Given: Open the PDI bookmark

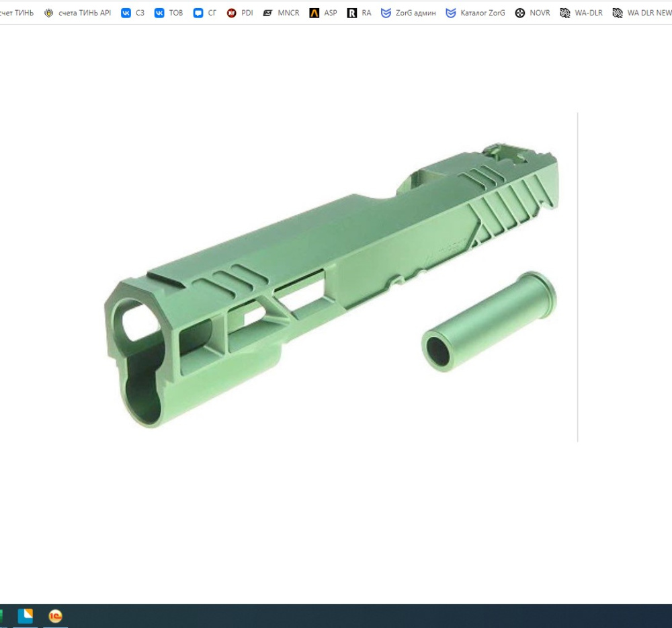Looking at the screenshot, I should 240,13.
